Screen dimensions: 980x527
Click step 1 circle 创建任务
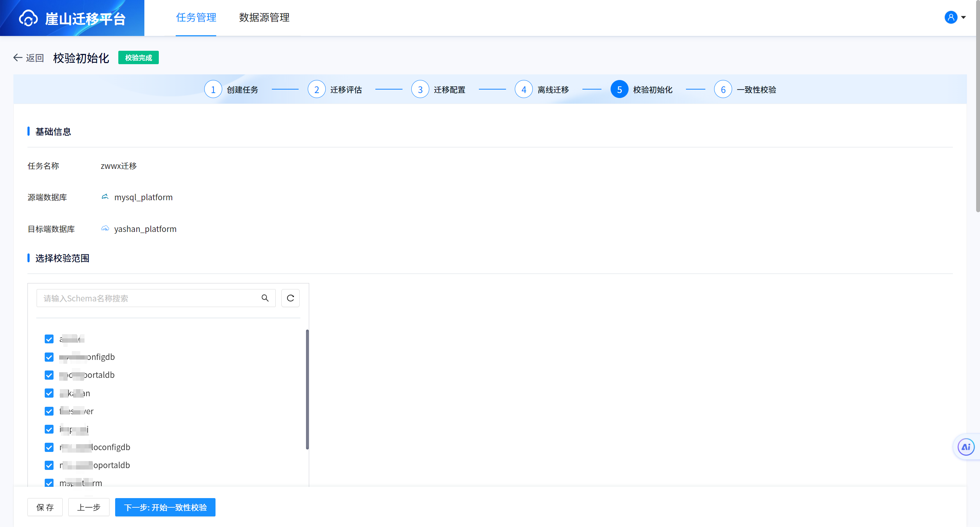point(213,90)
